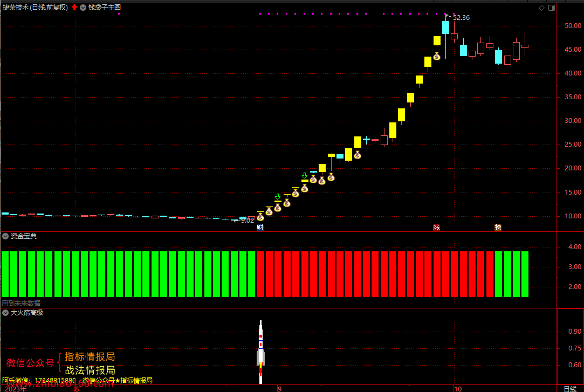
Task: Click the diamond icon at chart top right
Action: pos(541,8)
